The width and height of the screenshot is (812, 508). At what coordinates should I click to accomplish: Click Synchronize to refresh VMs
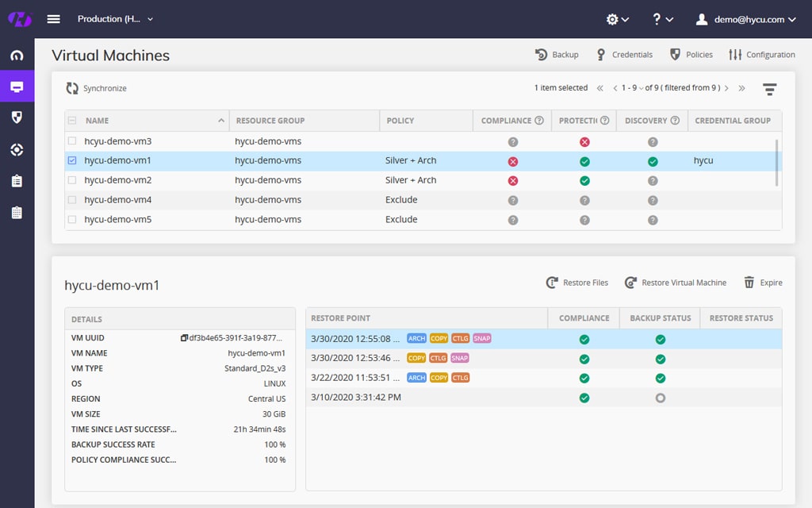[x=96, y=88]
